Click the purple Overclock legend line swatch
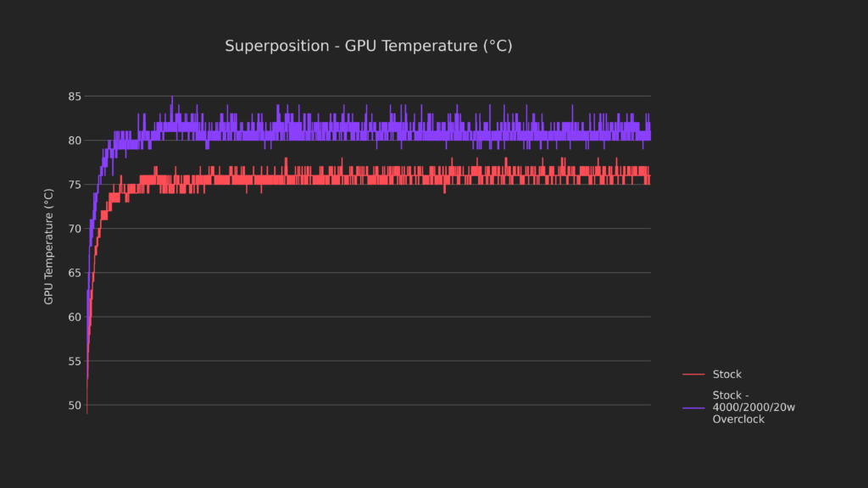The image size is (868, 488). (693, 408)
